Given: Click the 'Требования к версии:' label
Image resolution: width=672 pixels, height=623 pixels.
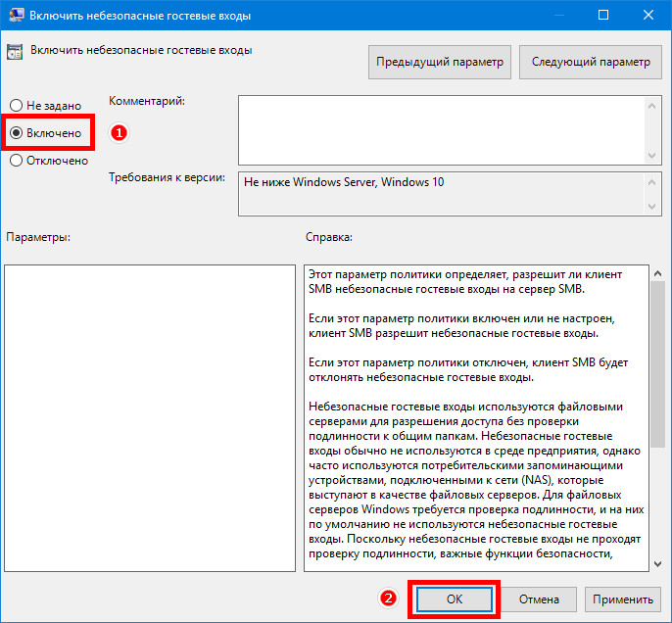Looking at the screenshot, I should click(167, 177).
